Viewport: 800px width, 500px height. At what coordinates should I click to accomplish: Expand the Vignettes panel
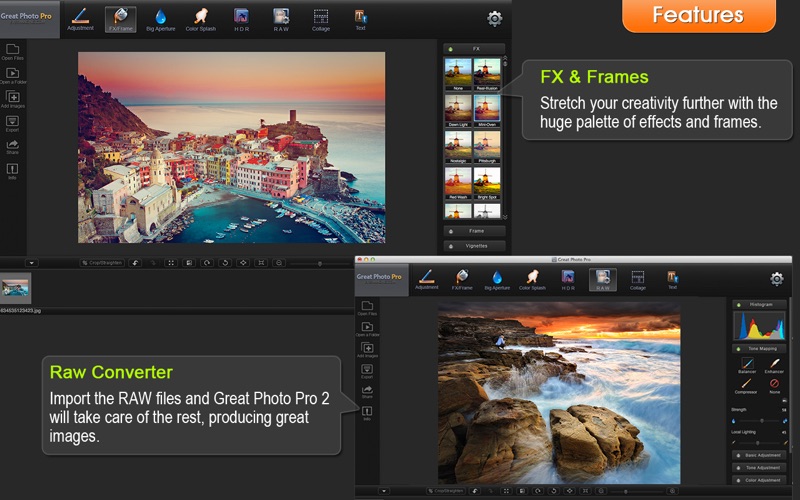(x=474, y=246)
